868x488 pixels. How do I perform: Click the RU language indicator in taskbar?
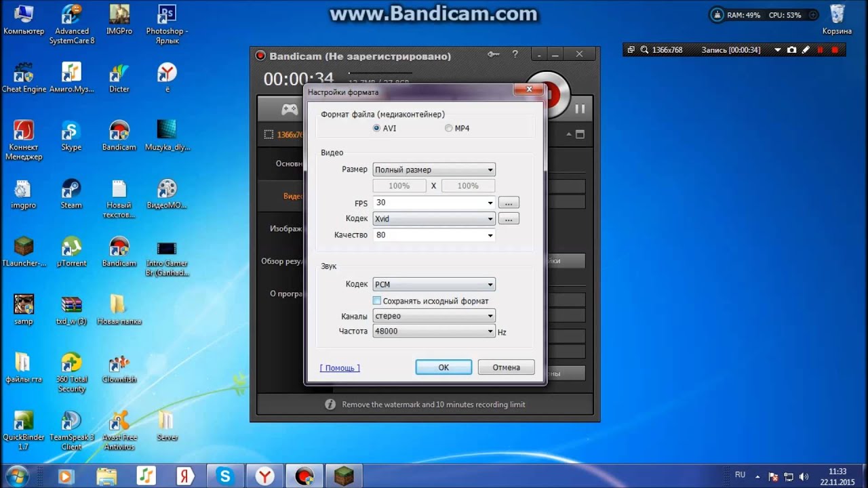tap(740, 475)
